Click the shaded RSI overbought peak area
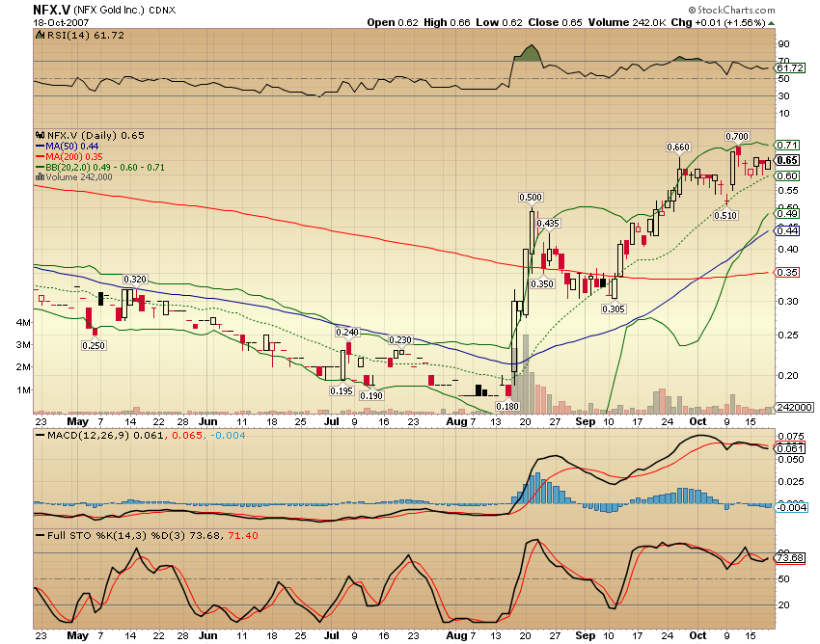Image resolution: width=820 pixels, height=644 pixels. (531, 53)
